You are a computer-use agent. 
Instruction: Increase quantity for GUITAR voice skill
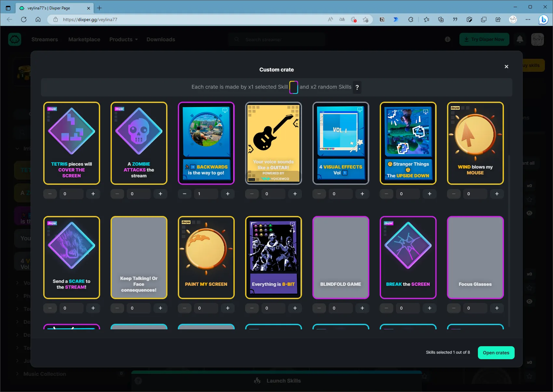point(295,194)
